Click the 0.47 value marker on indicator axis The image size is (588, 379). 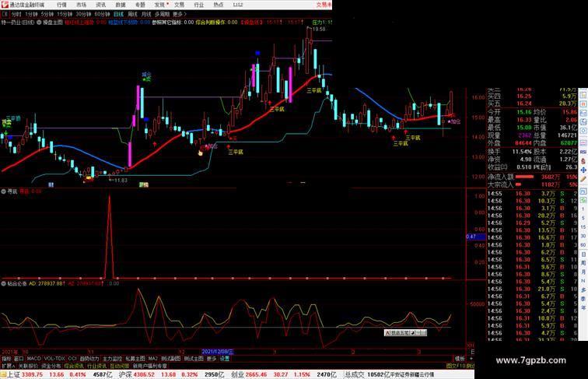click(475, 237)
